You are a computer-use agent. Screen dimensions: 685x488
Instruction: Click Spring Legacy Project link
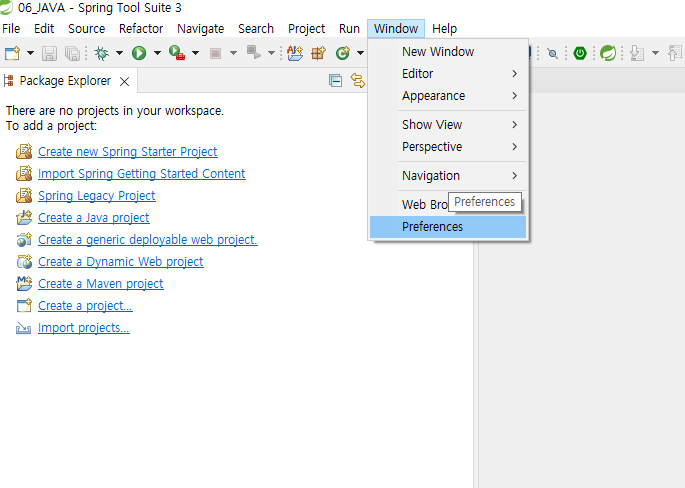click(x=97, y=196)
